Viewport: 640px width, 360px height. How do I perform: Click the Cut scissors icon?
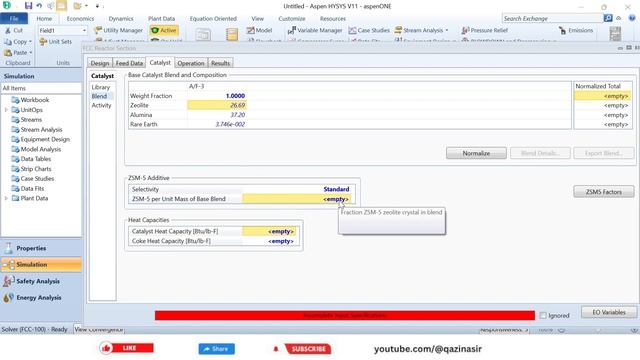click(x=8, y=31)
